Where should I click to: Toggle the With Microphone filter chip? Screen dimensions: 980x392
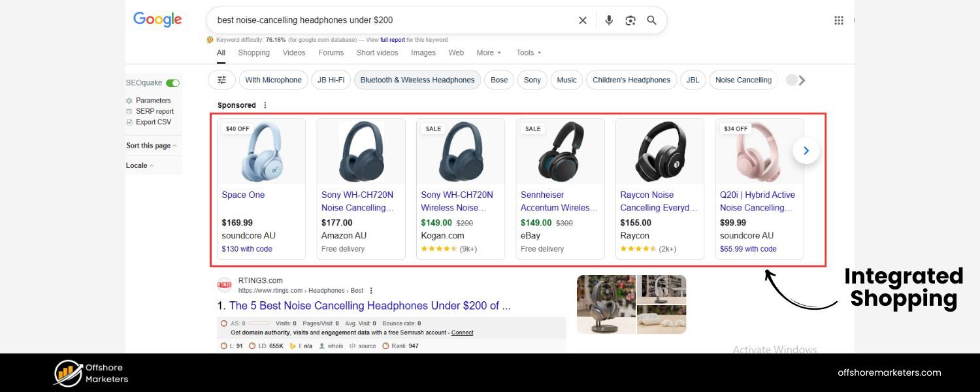(x=273, y=80)
